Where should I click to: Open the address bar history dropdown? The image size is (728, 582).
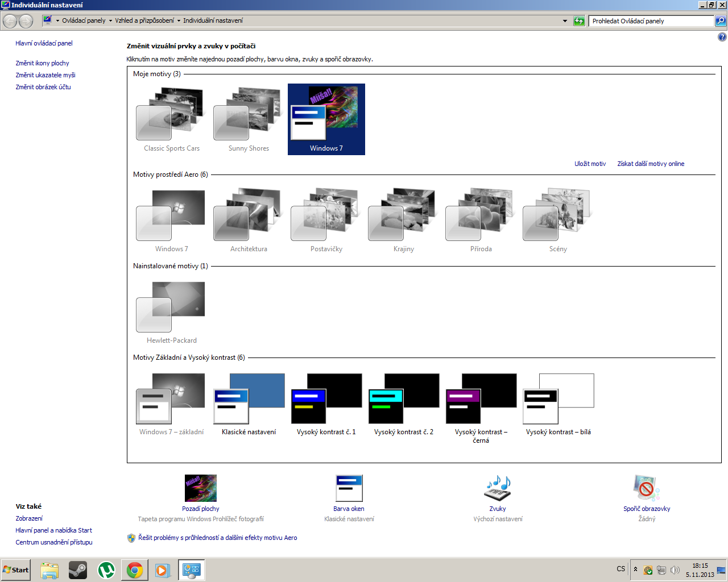565,21
